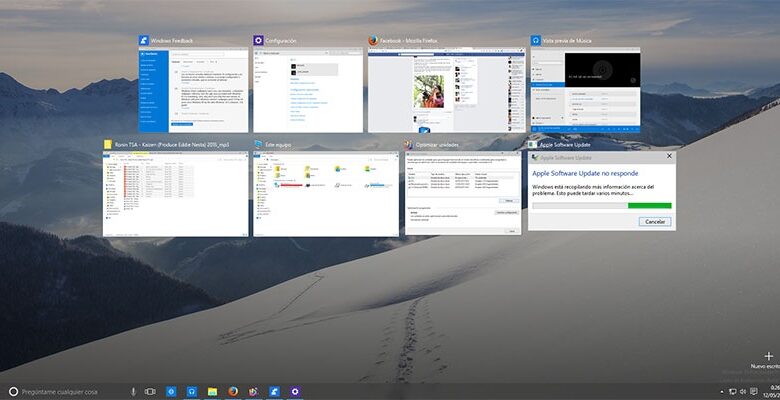Click the volume speaker icon in the tray
Viewport: 780px width, 400px height.
click(x=743, y=392)
